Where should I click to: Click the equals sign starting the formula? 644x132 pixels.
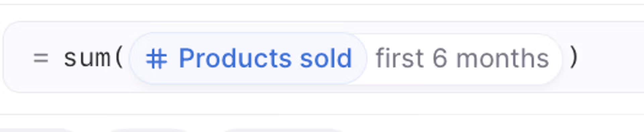coord(41,59)
